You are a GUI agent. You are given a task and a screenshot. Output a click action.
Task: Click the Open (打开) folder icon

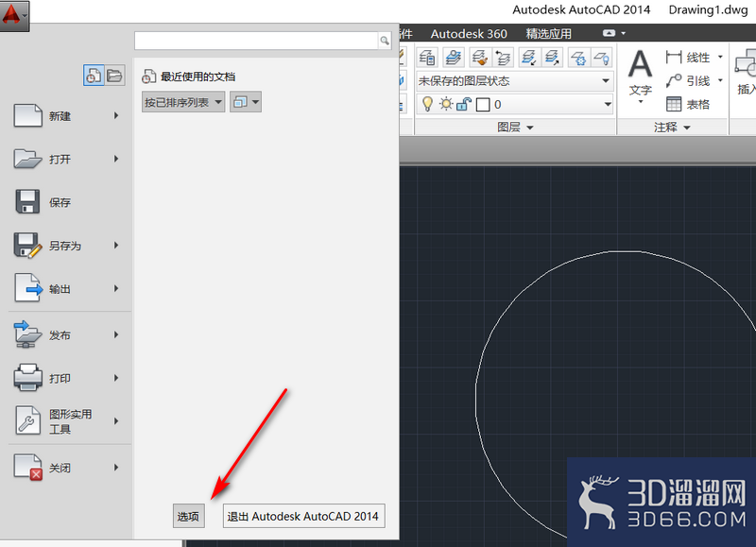tap(28, 159)
